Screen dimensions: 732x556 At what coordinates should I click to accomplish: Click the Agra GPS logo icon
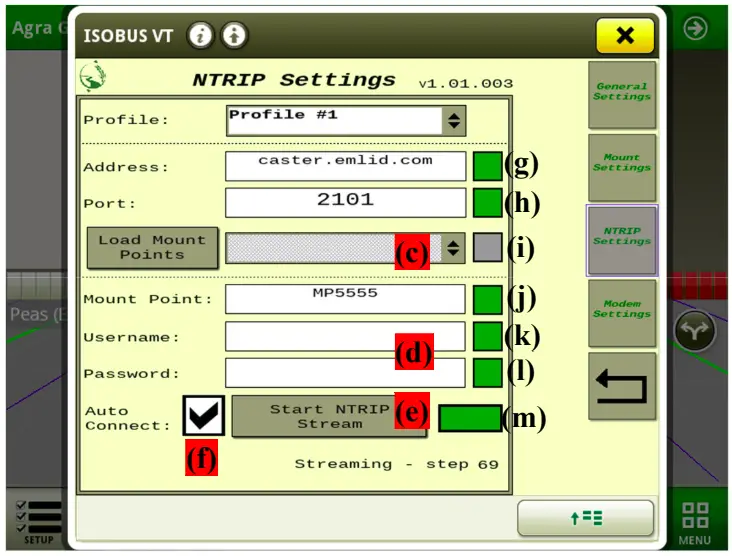coord(92,76)
